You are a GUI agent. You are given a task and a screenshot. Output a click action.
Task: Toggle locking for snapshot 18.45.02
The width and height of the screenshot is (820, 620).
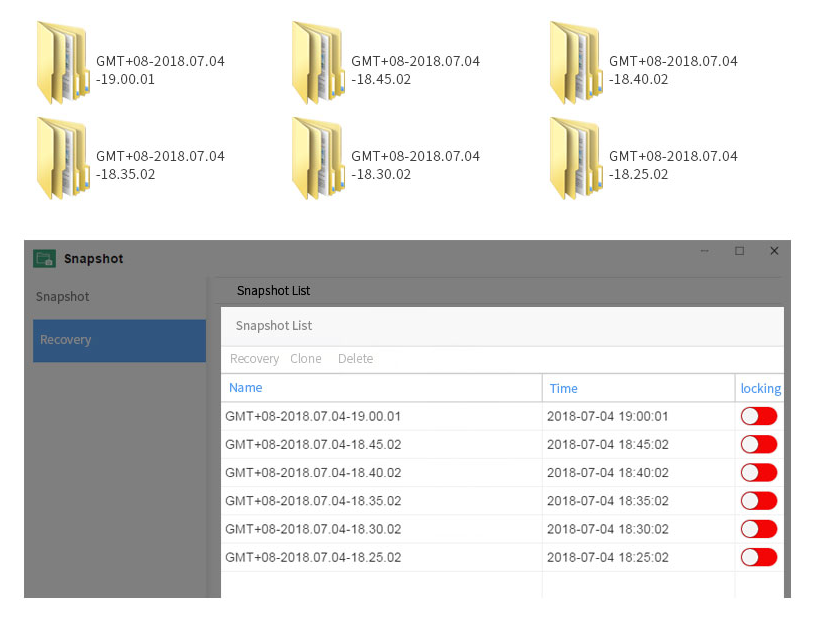759,444
